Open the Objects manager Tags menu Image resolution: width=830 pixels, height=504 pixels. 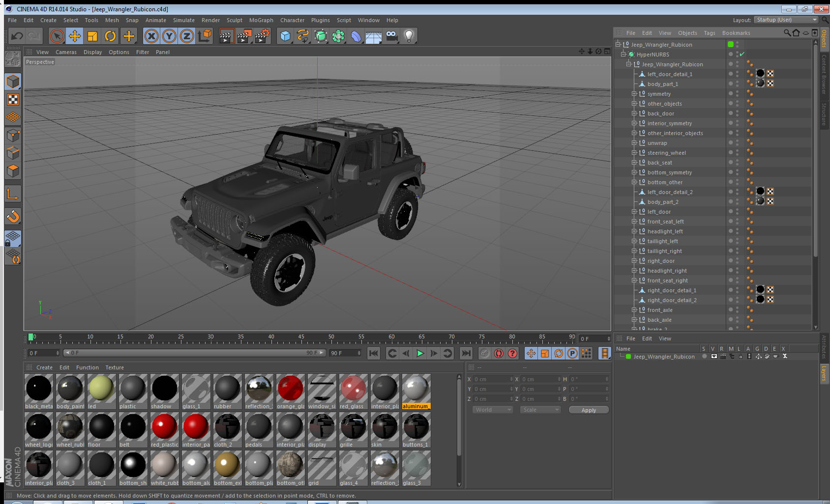[x=709, y=33]
